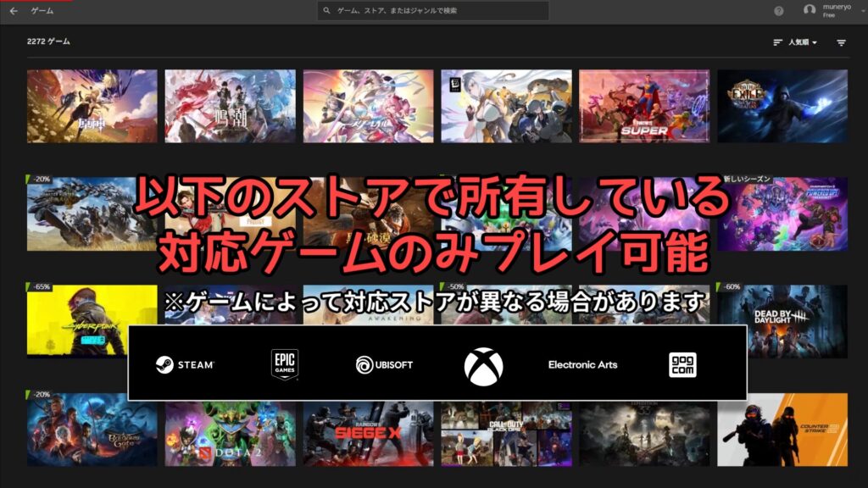Image resolution: width=868 pixels, height=488 pixels.
Task: Click the ゲーム page title
Action: [42, 10]
